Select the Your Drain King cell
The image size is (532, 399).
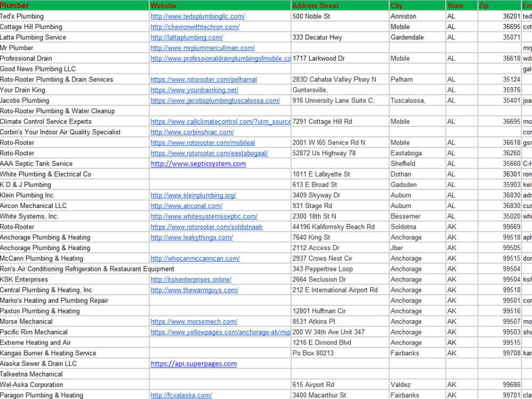pyautogui.click(x=74, y=90)
